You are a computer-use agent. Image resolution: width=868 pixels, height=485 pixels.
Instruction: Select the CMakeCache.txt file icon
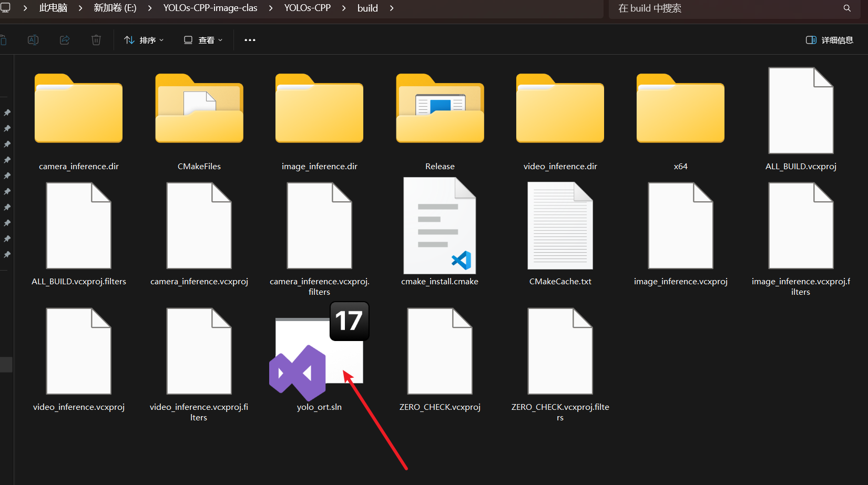click(560, 225)
